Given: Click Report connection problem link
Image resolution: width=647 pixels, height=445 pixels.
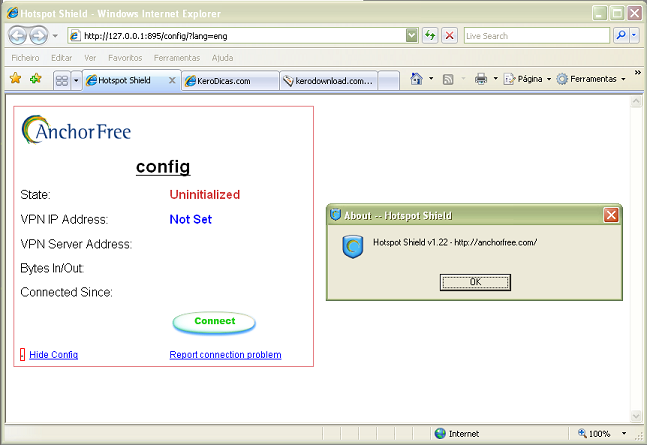Looking at the screenshot, I should coord(225,355).
